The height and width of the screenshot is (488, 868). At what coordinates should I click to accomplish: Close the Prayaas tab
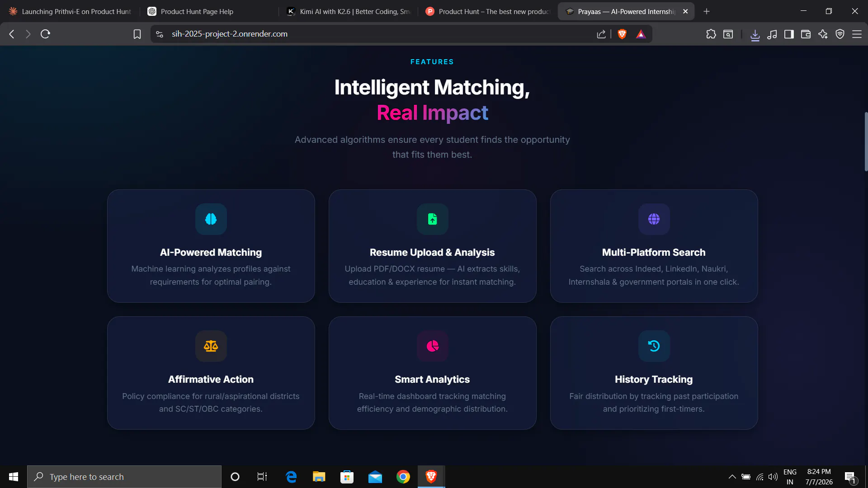[685, 11]
